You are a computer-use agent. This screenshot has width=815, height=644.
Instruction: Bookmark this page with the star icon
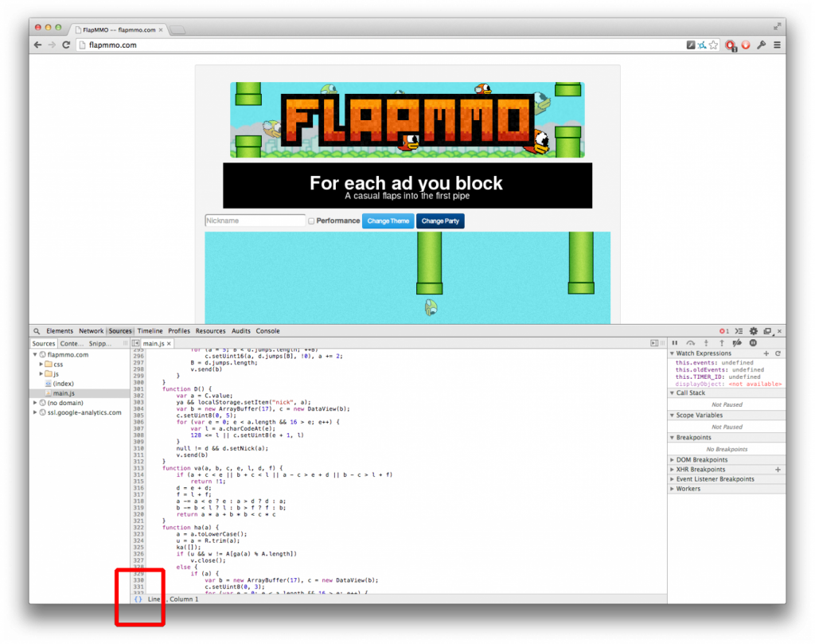tap(714, 45)
